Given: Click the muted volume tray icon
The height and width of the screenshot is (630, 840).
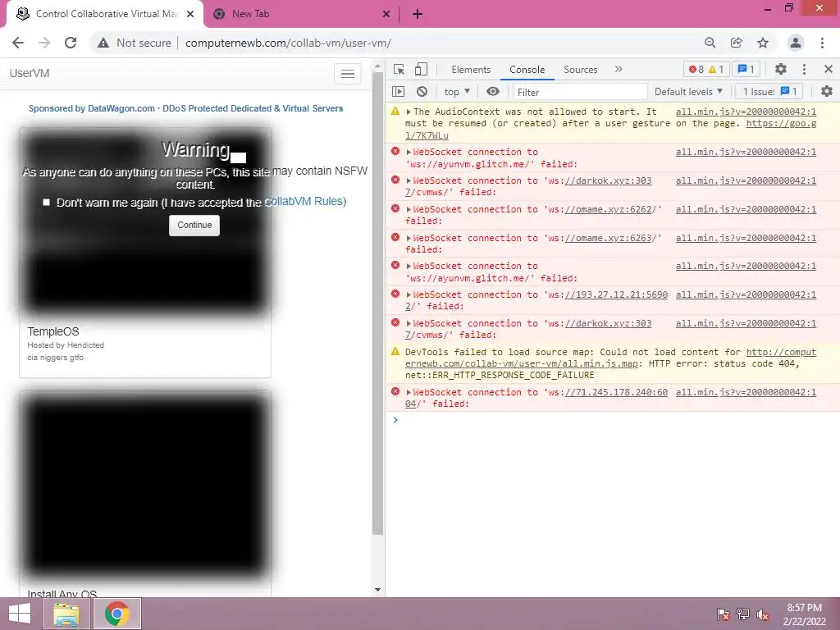Looking at the screenshot, I should pyautogui.click(x=763, y=614).
